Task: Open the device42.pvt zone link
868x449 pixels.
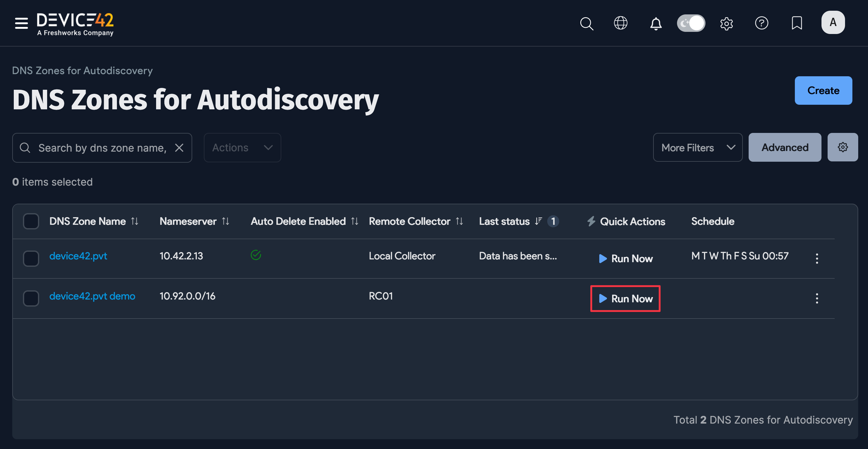Action: tap(78, 256)
